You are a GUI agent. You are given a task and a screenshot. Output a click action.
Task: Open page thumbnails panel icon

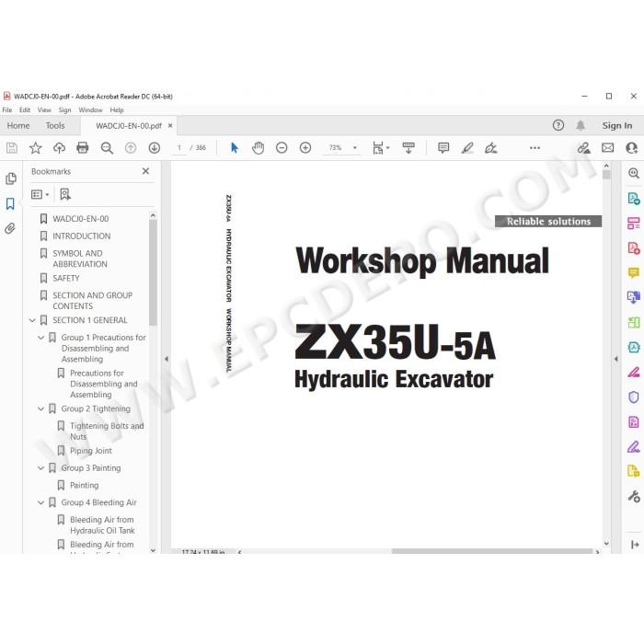tap(11, 178)
